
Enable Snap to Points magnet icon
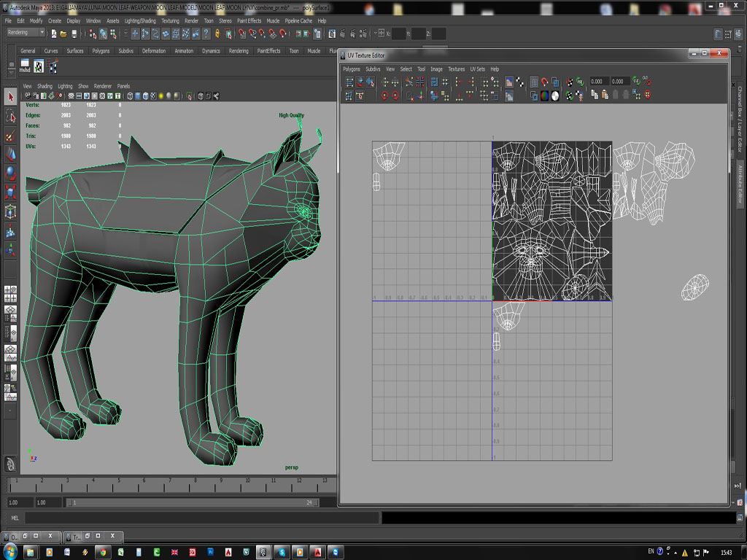point(263,34)
